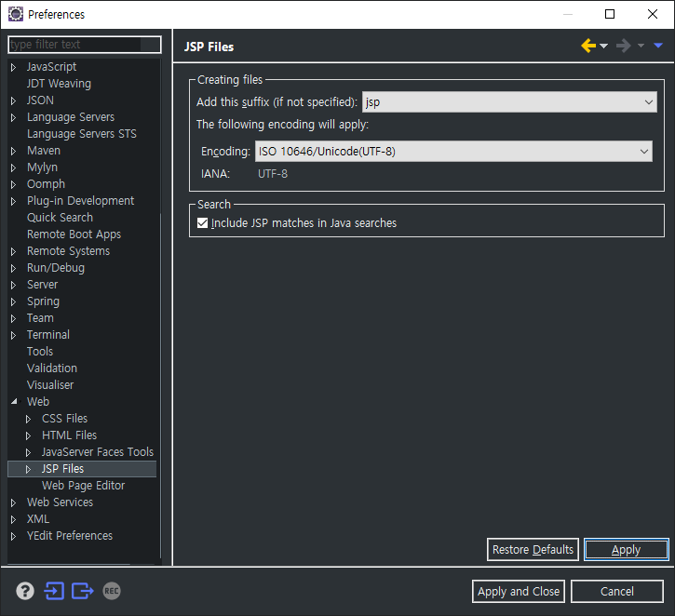675x616 pixels.
Task: Expand the HTML Files node
Action: [x=29, y=435]
